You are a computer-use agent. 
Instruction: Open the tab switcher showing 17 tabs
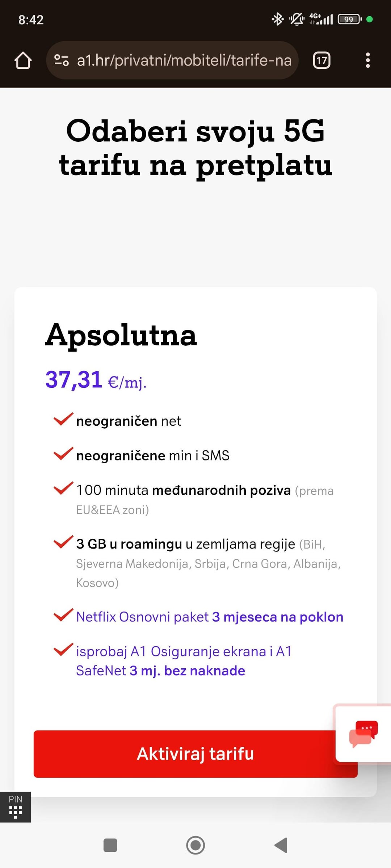[321, 60]
